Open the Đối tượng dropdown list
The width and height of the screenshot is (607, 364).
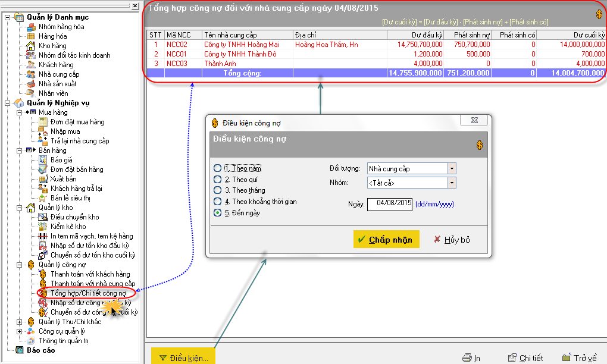(452, 168)
